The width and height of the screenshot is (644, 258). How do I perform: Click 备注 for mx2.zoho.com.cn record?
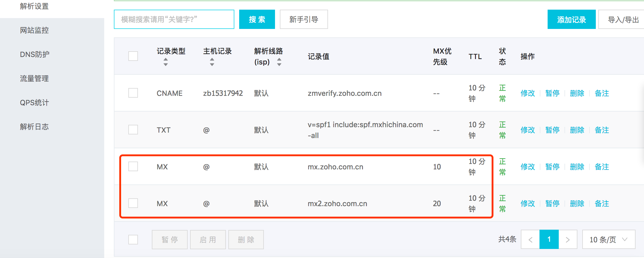tap(602, 203)
